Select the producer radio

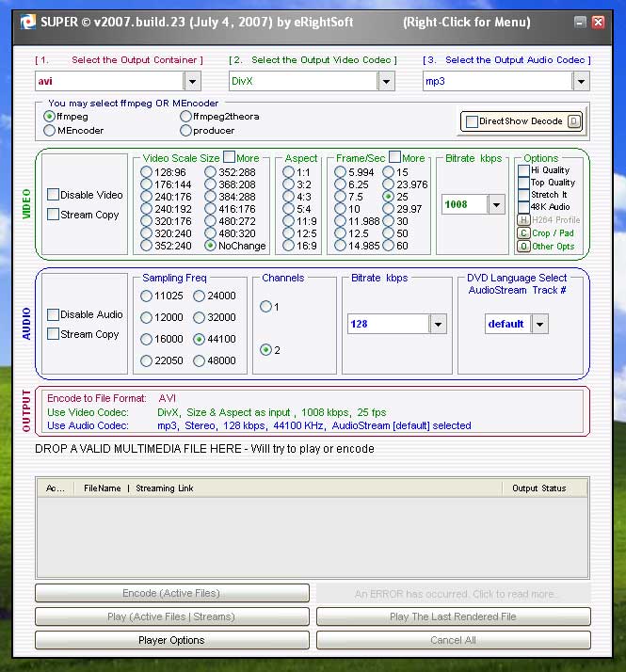185,130
